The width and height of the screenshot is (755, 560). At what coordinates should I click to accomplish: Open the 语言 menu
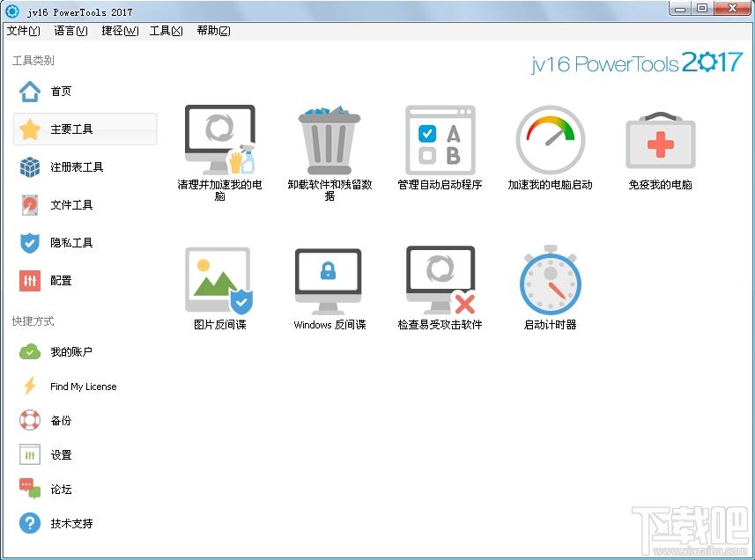tap(70, 31)
